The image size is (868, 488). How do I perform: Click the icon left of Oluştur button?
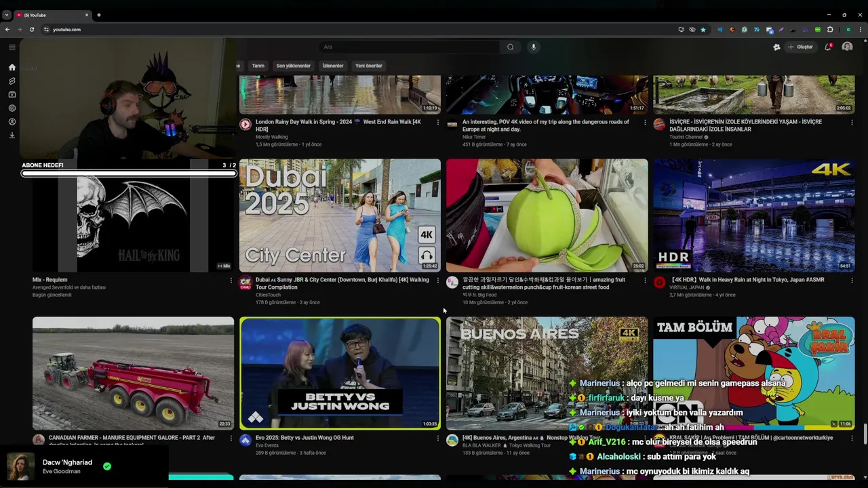pyautogui.click(x=776, y=47)
